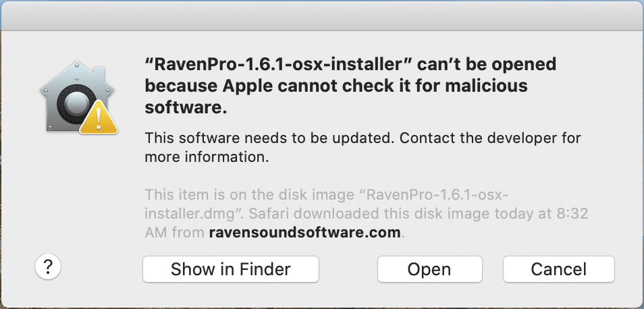Cancel the security warning dialog
The image size is (644, 309).
(x=558, y=269)
